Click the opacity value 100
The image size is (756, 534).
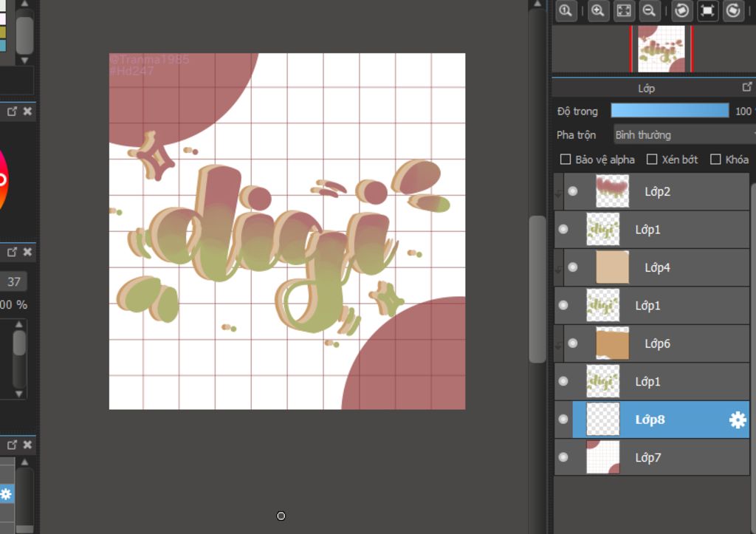click(743, 112)
